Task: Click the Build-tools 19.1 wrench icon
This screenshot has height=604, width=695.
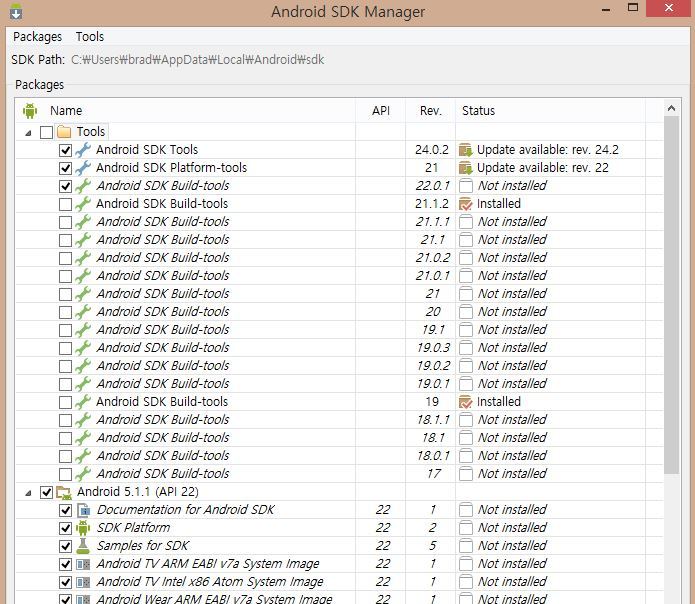Action: (83, 330)
